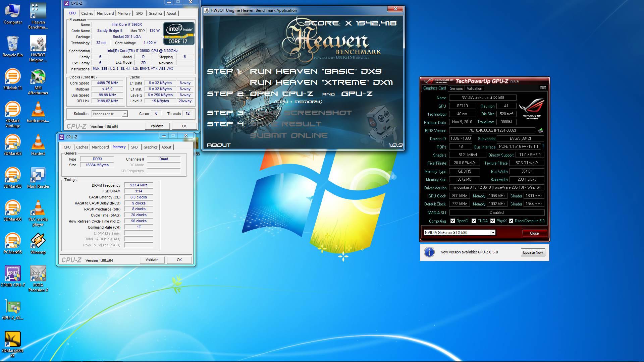The width and height of the screenshot is (644, 362).
Task: Click the BIOS save chip icon in GPU-Z
Action: click(x=540, y=130)
